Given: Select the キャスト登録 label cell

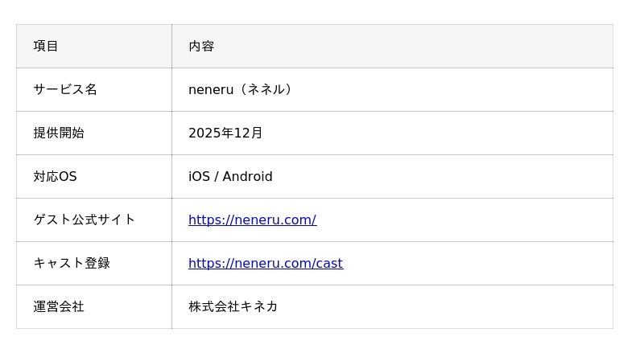Looking at the screenshot, I should (x=94, y=263).
